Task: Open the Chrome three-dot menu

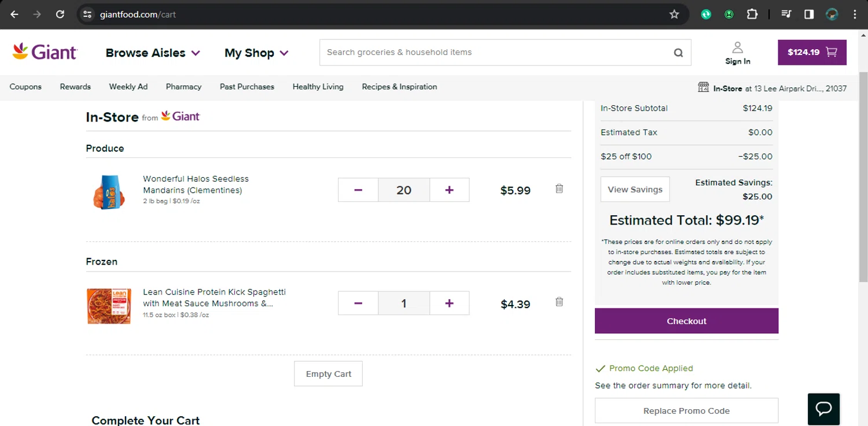Action: (x=855, y=14)
